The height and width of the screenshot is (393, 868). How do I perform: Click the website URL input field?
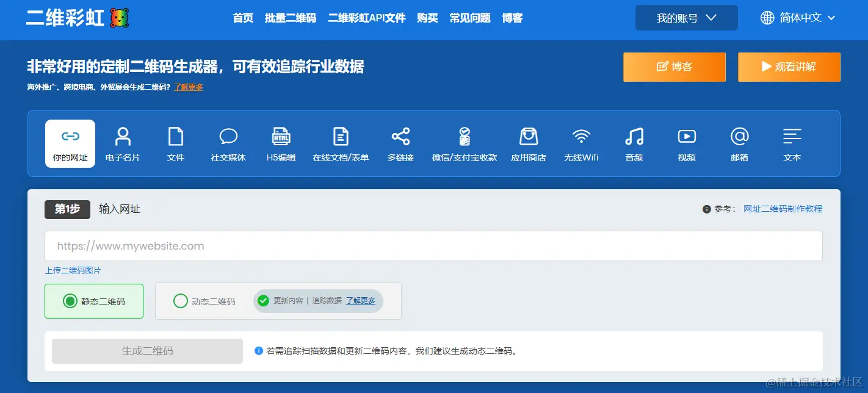[434, 245]
